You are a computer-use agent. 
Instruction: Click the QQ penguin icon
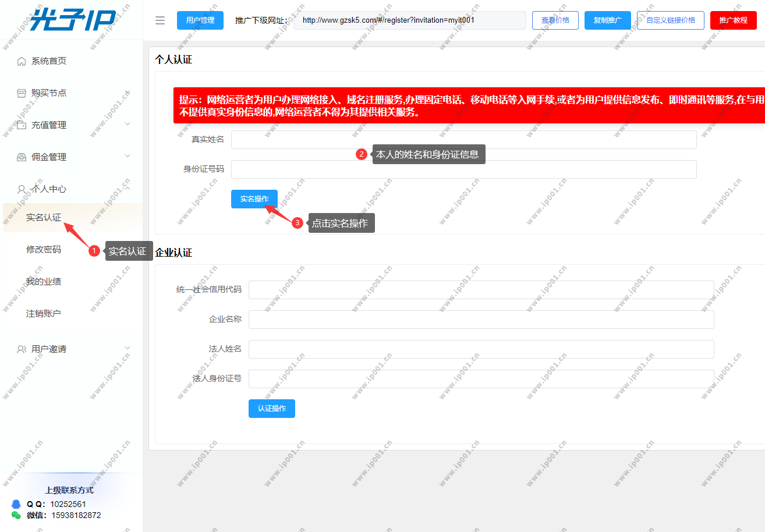(16, 504)
